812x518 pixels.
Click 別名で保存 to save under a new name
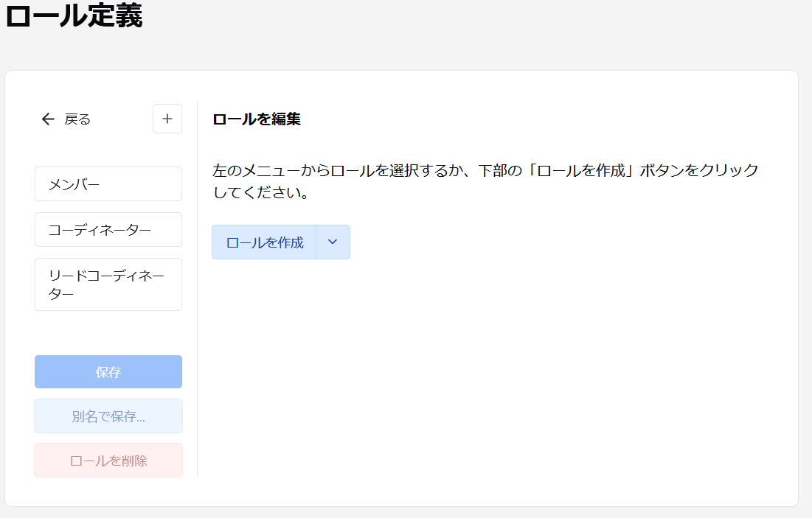click(x=108, y=416)
